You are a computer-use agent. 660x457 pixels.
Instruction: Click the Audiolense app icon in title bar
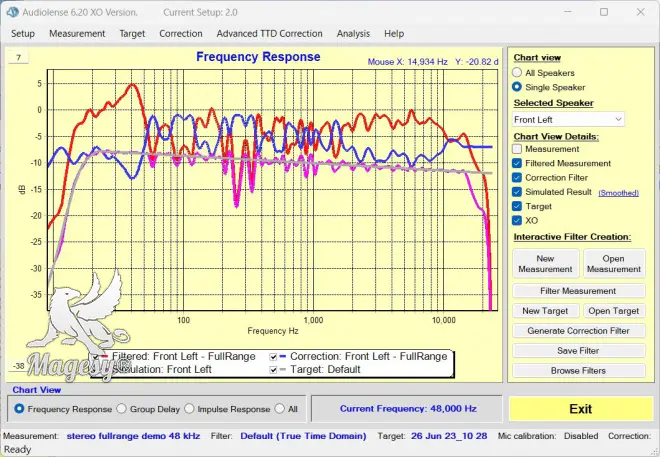(13, 12)
